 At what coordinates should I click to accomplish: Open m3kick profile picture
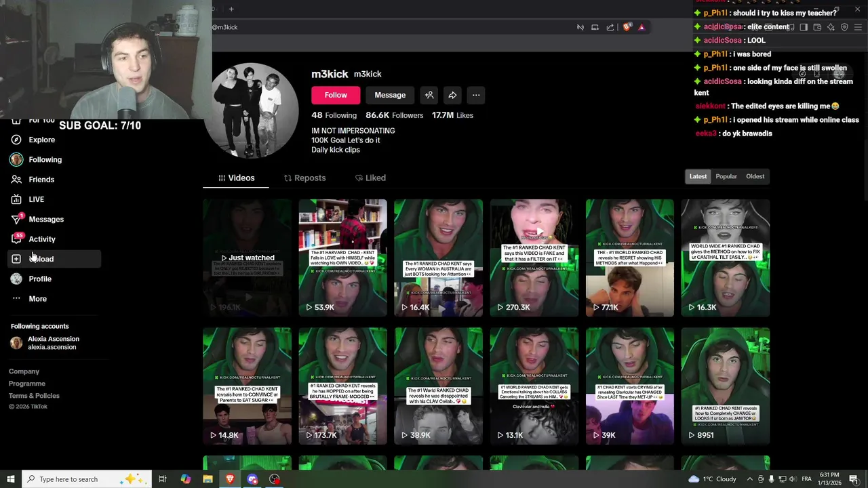pos(252,110)
